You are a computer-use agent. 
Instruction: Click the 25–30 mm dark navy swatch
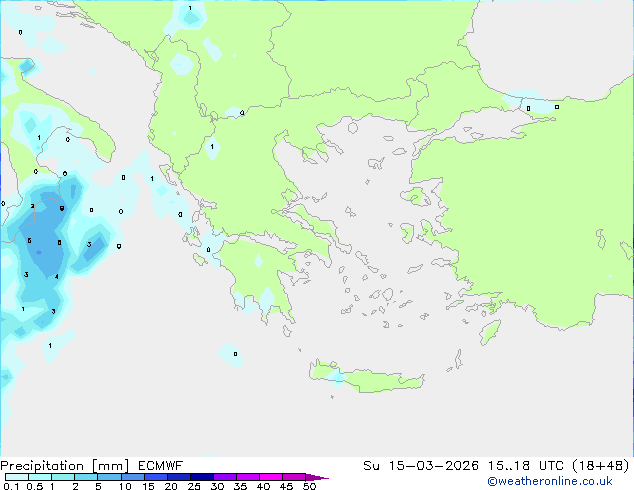(x=201, y=477)
